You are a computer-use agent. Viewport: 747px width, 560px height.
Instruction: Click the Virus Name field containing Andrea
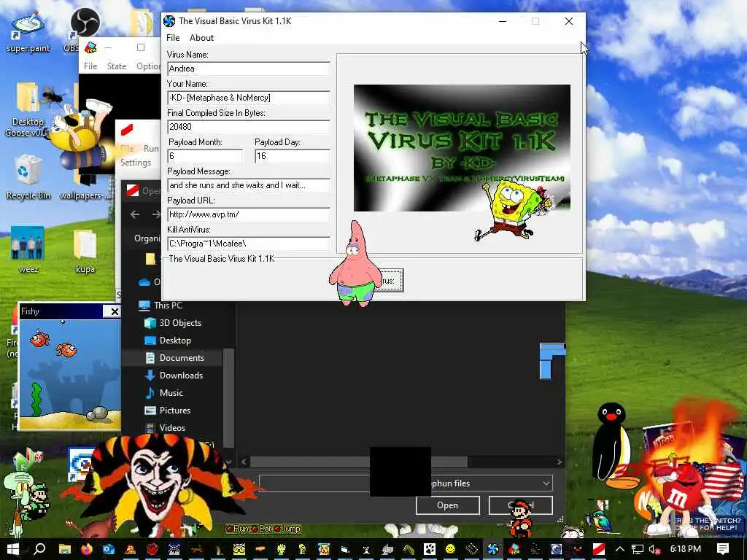(x=248, y=69)
